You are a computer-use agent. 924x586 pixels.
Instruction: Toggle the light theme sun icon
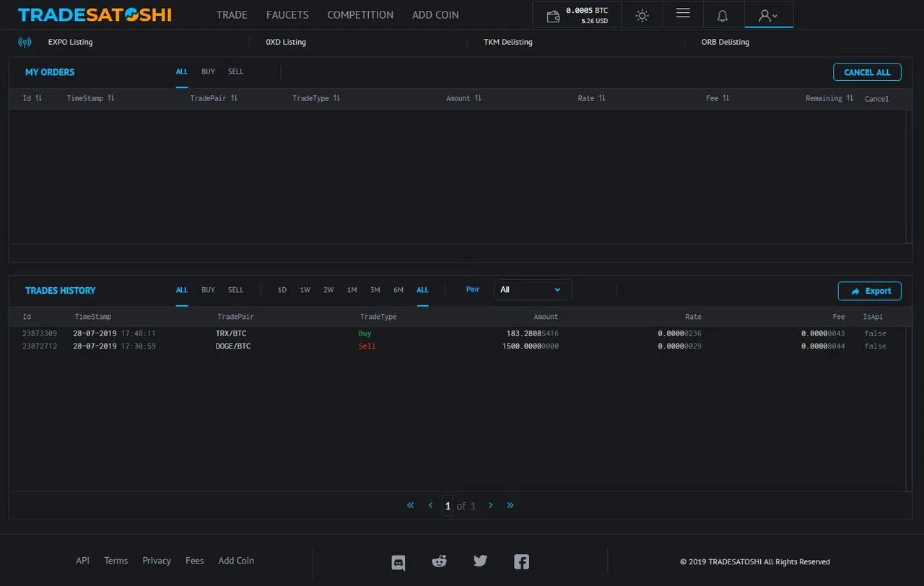(642, 15)
